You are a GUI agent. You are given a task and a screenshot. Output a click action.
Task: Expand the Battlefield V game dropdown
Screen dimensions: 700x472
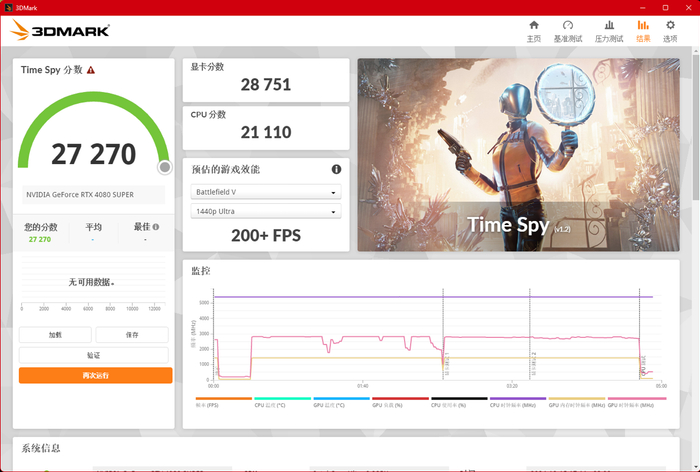(x=266, y=192)
